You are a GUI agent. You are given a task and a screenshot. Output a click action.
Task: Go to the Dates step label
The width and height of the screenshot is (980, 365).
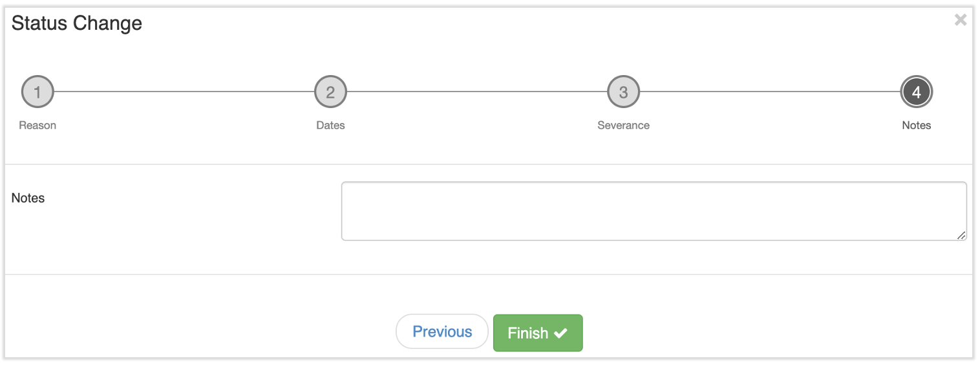330,126
